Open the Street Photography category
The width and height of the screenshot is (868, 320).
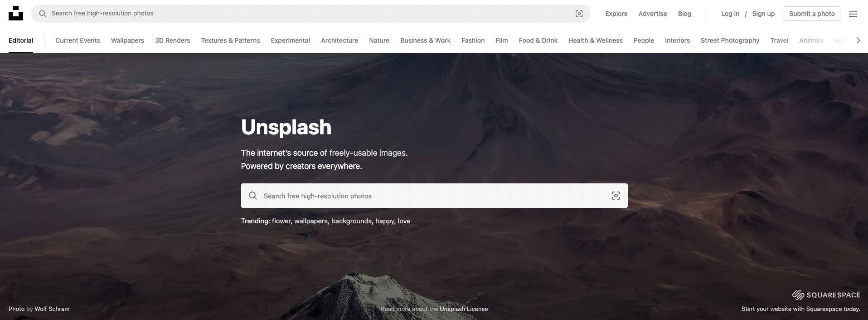point(730,40)
